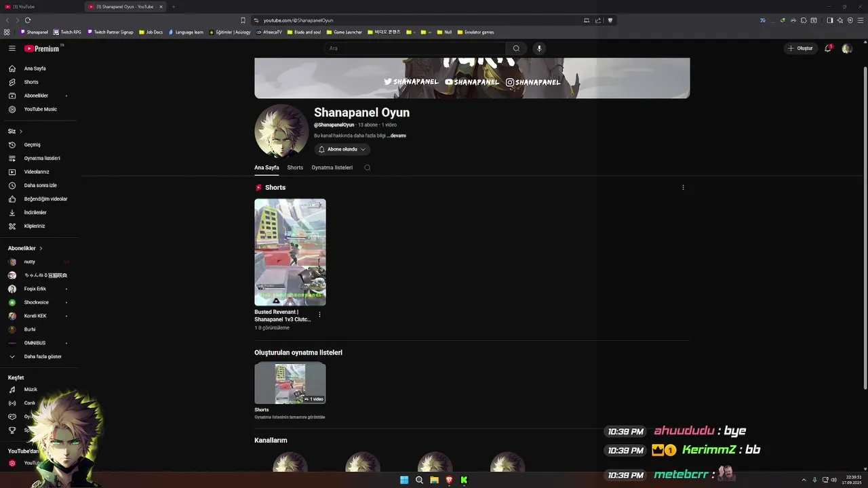Screen dimensions: 868x488
Task: Expand the Siz section chevron
Action: [x=20, y=131]
